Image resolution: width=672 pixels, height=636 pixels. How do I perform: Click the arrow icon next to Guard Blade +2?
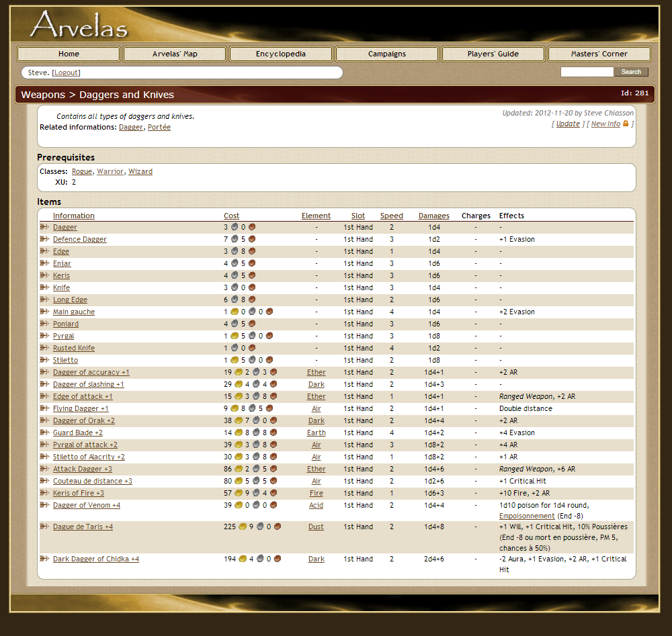44,433
